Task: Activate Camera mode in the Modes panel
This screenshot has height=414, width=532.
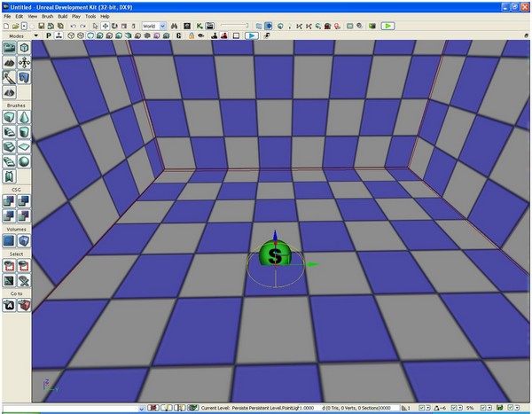Action: point(9,48)
